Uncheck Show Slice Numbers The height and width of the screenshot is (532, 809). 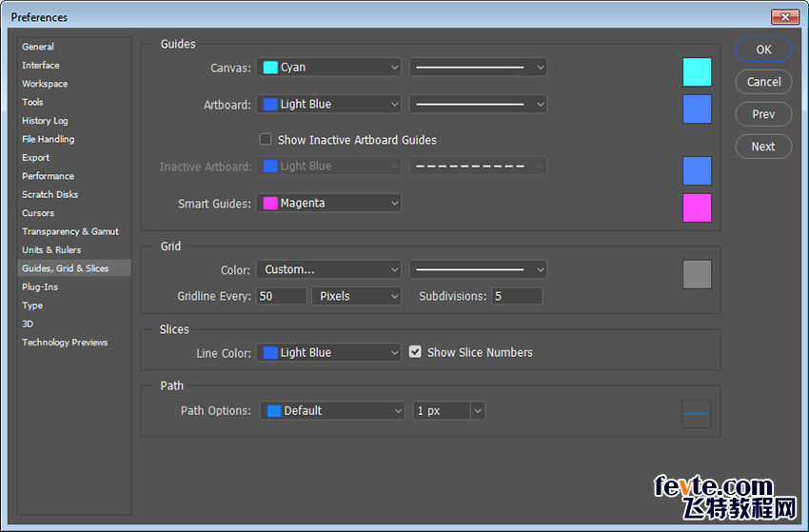click(x=415, y=352)
